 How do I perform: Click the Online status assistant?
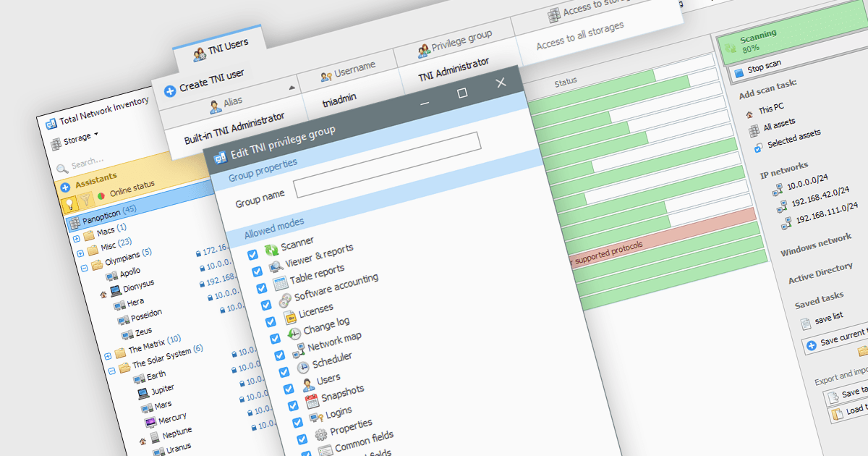click(126, 190)
